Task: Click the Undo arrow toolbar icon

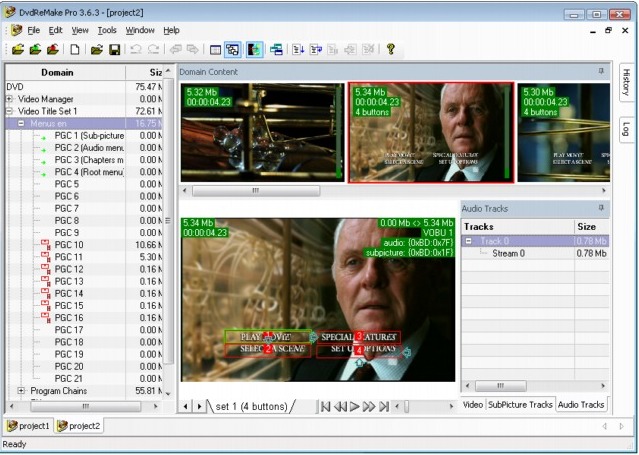Action: 136,50
